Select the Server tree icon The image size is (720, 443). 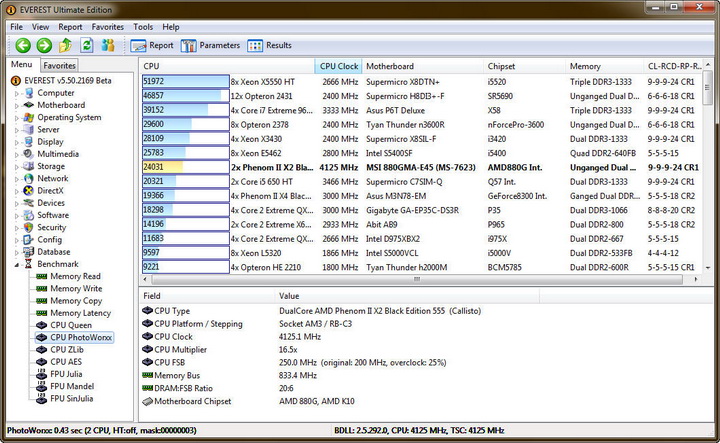(x=29, y=129)
